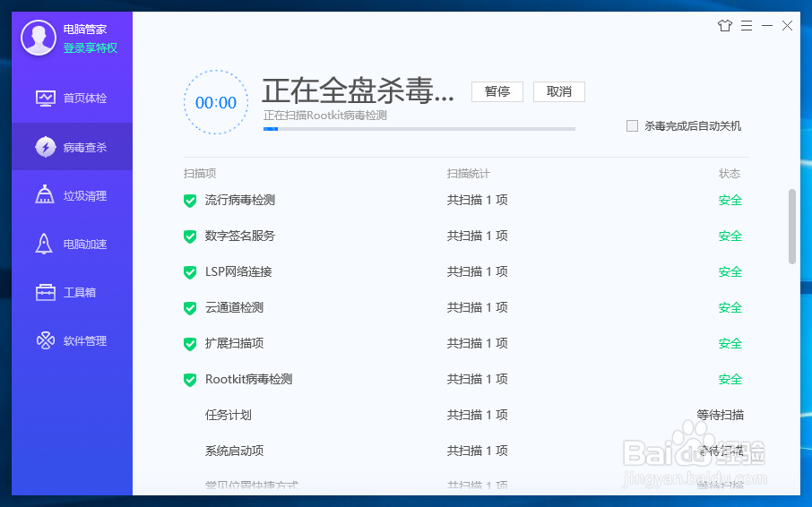Click shield icon beside LSP网络连接
The height and width of the screenshot is (507, 812).
click(x=190, y=272)
